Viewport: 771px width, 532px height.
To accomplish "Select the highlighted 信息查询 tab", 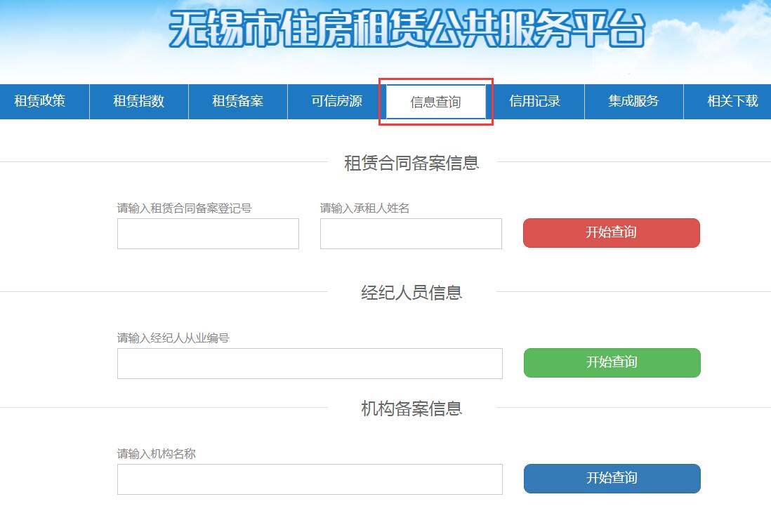I will [435, 102].
